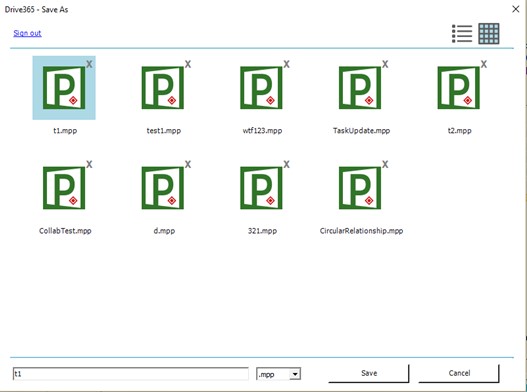Click the t1.mpp file name label
This screenshot has width=527, height=392.
tap(65, 130)
